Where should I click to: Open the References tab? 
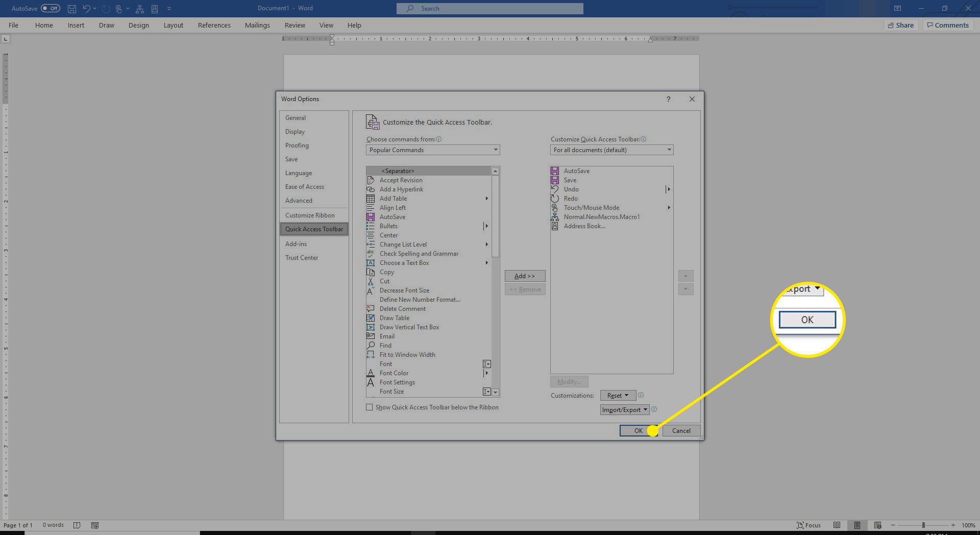[x=214, y=25]
